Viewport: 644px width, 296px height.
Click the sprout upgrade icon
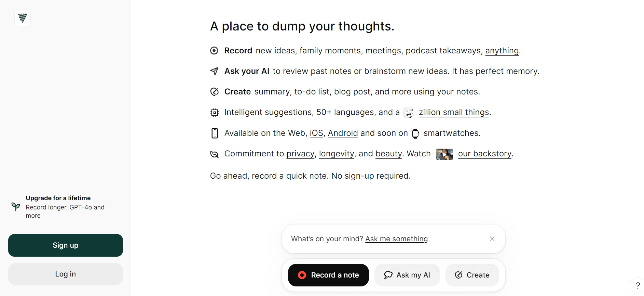click(16, 206)
